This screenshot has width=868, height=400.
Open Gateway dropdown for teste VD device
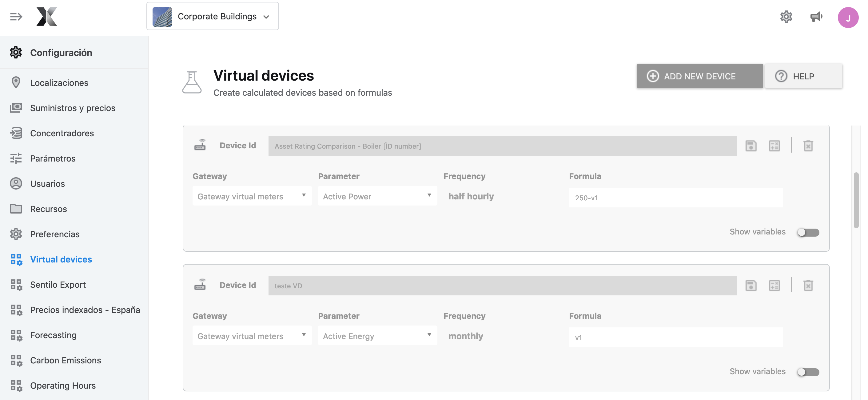pyautogui.click(x=252, y=336)
